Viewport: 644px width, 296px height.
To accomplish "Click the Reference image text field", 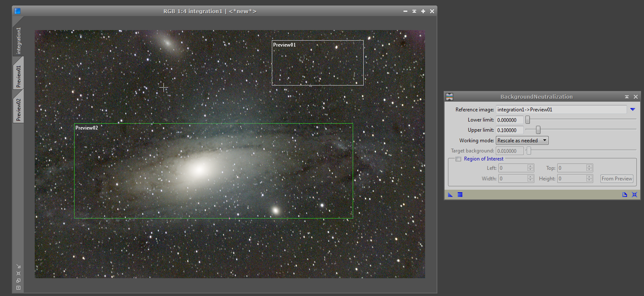I will [x=561, y=110].
